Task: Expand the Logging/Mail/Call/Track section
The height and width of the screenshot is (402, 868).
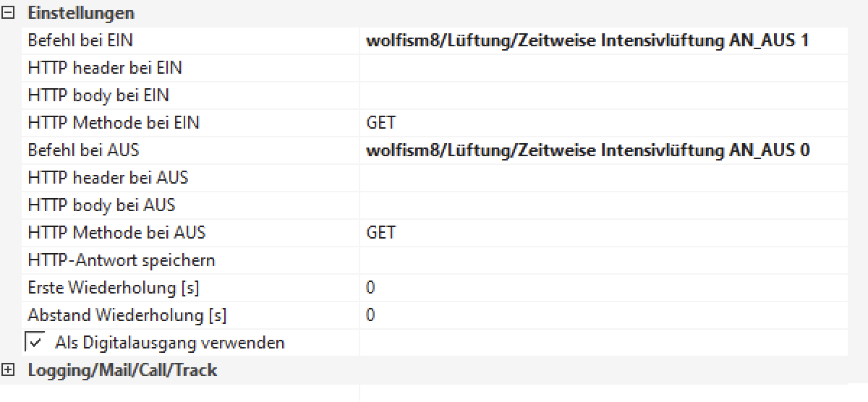Action: click(x=8, y=370)
